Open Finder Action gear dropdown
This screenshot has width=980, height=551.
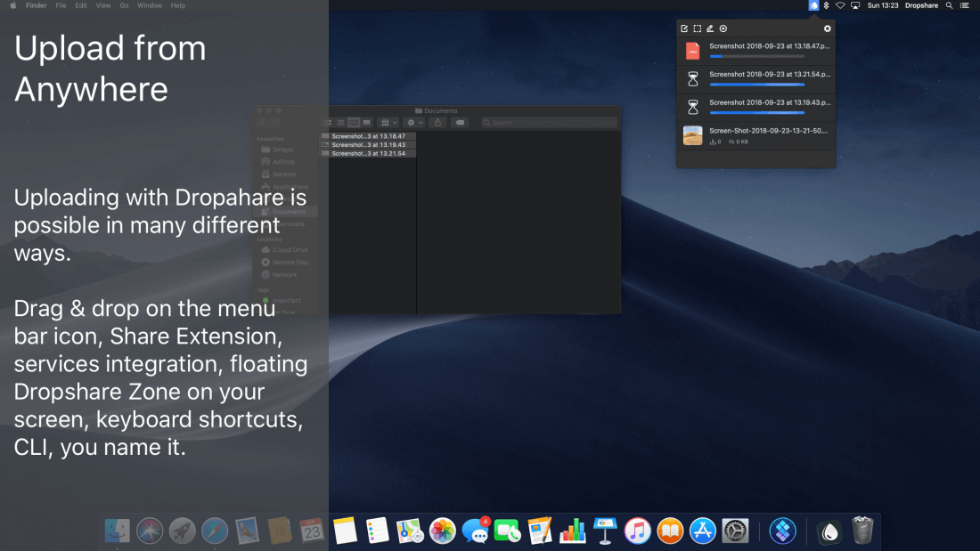tap(413, 123)
